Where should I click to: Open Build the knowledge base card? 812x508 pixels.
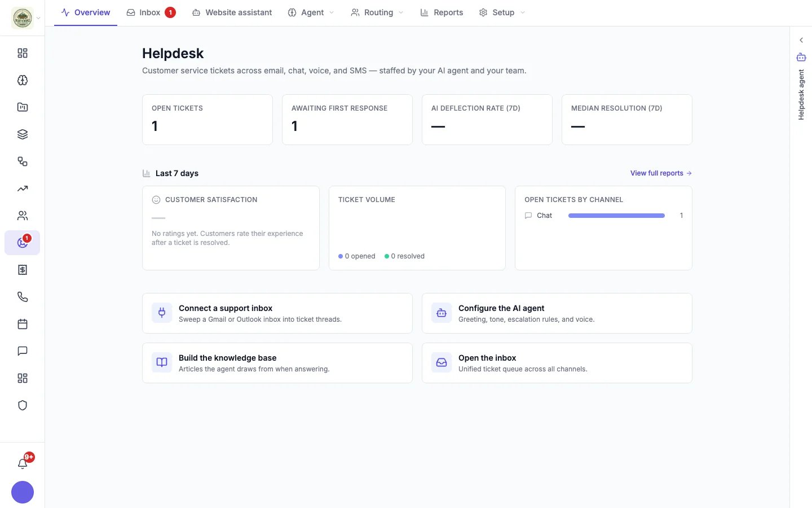point(277,363)
